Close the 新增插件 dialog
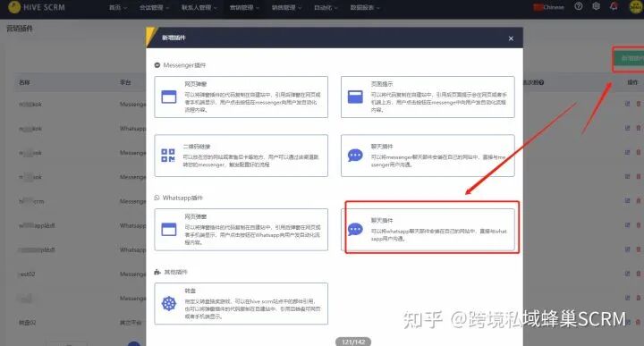Viewport: 644px width, 346px height. click(511, 38)
